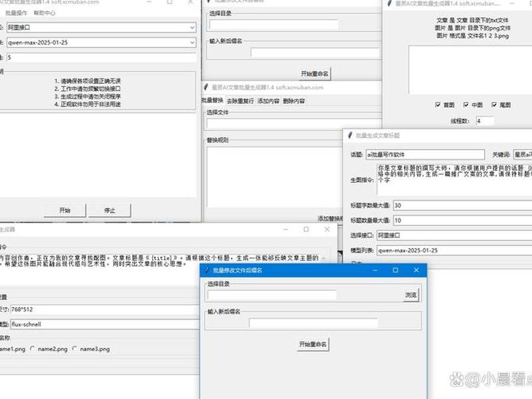The width and height of the screenshot is (532, 399).
Task: Click the 停止 button in top-left window
Action: [x=110, y=210]
